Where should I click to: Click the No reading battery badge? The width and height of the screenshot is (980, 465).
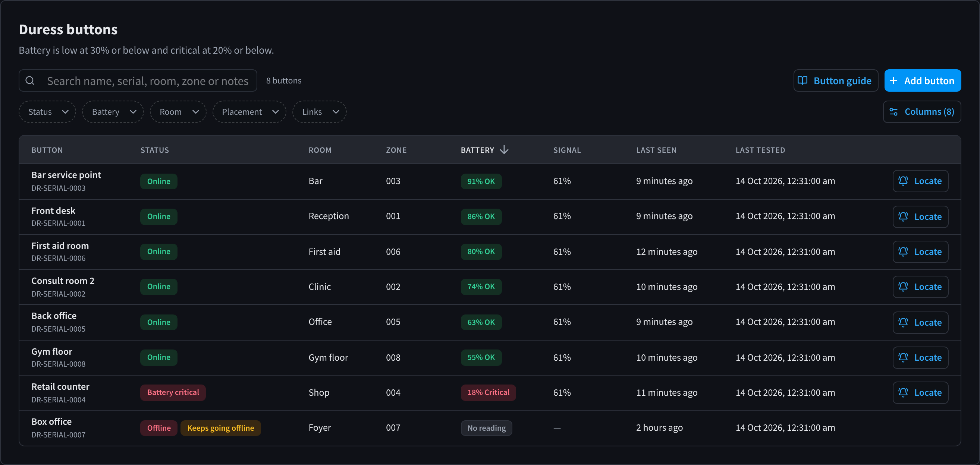click(x=487, y=428)
